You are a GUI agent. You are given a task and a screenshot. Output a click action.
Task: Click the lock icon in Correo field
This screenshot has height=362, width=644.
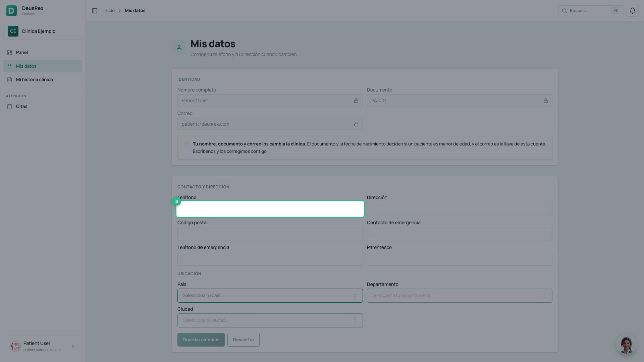pyautogui.click(x=356, y=124)
